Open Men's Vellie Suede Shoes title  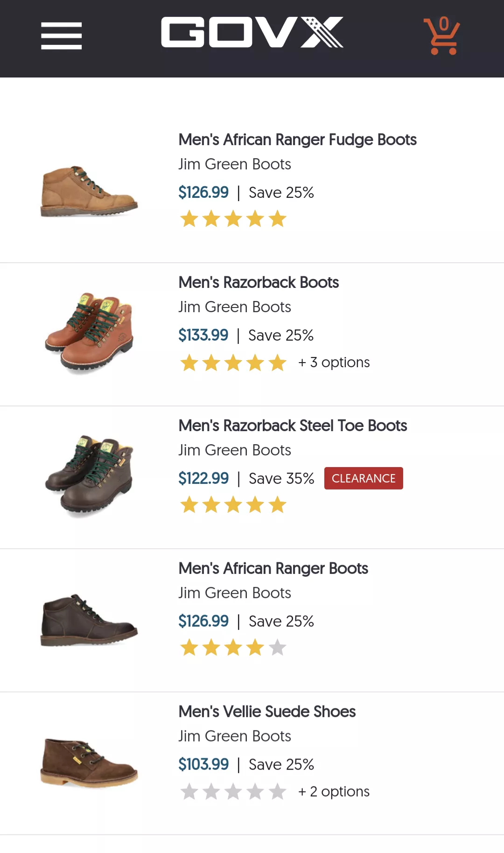coord(267,712)
